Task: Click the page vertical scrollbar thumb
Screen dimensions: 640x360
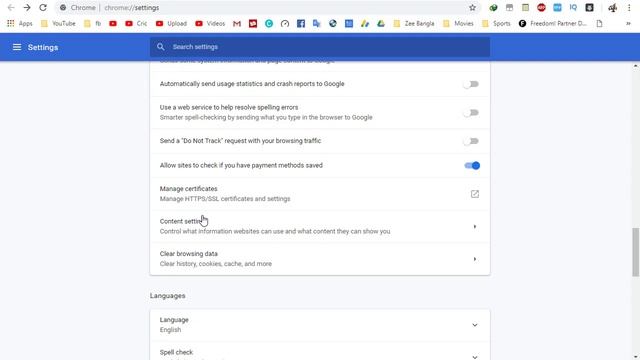Action: pos(636,252)
